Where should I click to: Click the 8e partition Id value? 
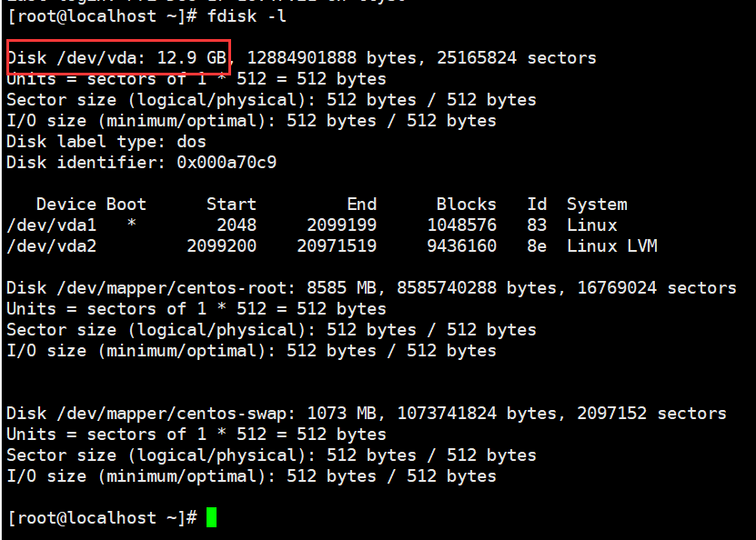[x=537, y=246]
